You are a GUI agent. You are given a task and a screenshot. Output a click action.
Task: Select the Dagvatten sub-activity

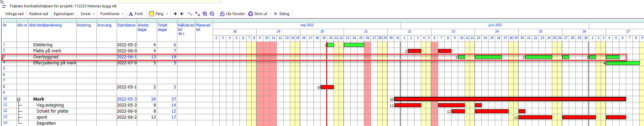[46, 123]
